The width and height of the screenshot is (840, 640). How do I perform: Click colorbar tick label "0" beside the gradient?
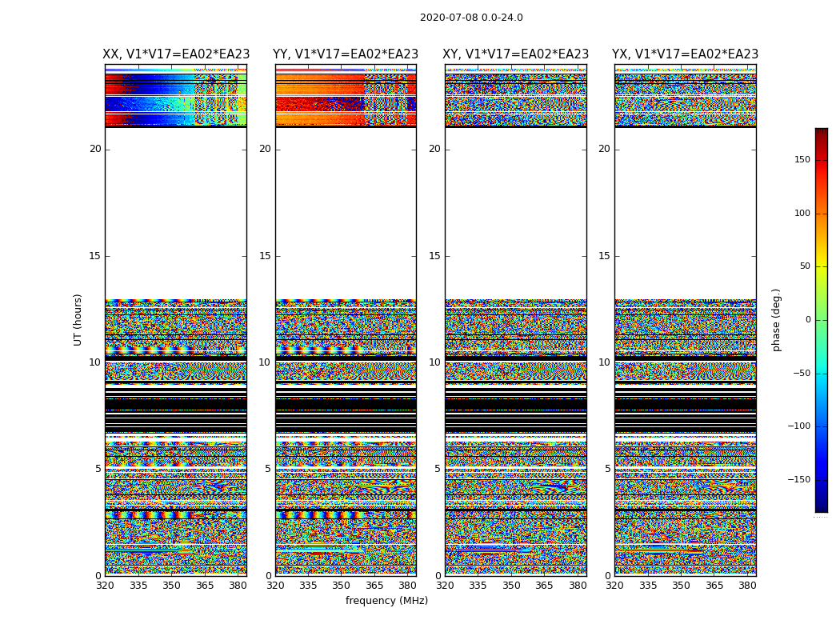808,320
